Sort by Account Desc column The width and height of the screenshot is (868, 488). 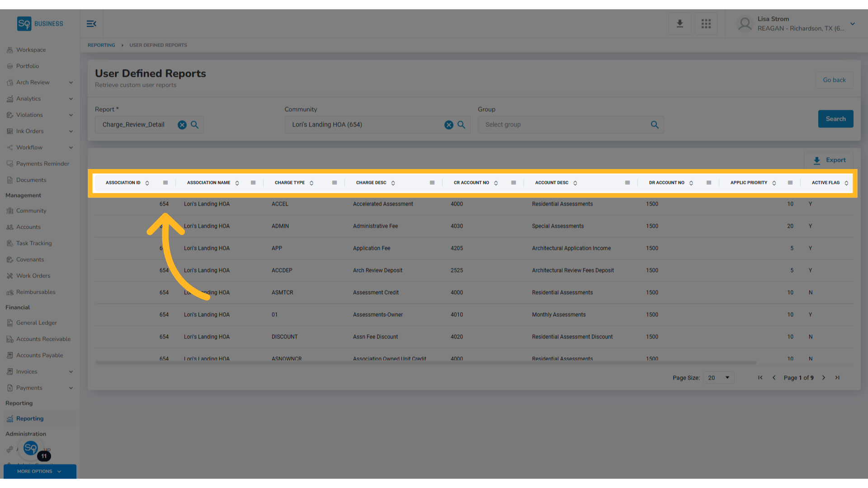[575, 183]
